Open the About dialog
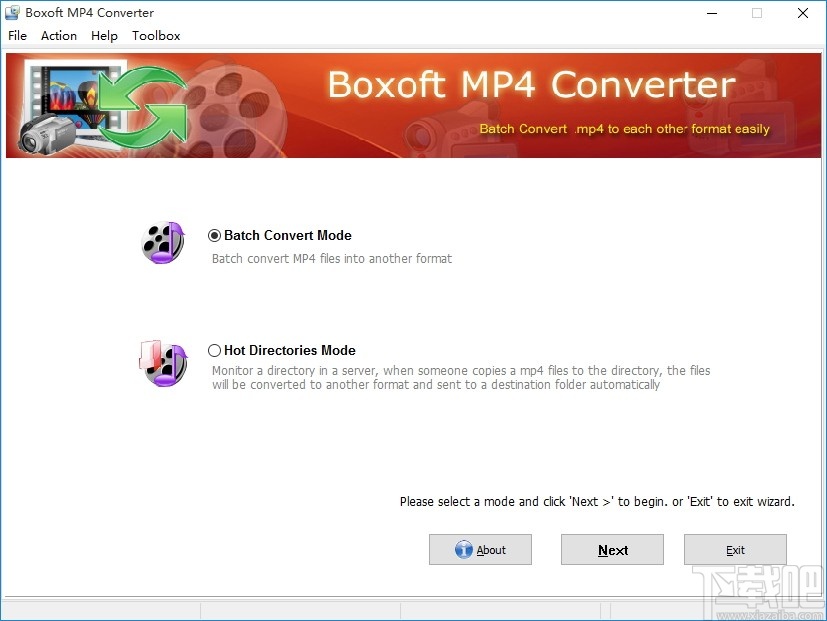 [480, 549]
